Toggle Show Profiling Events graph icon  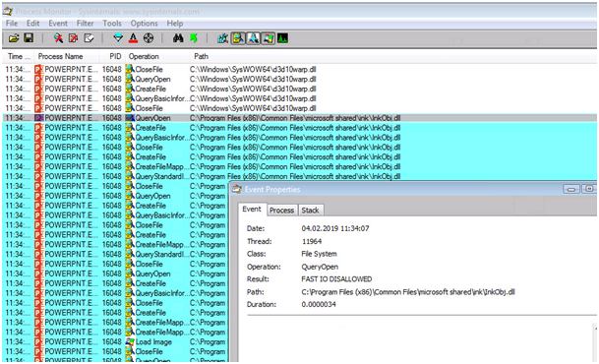(x=282, y=38)
